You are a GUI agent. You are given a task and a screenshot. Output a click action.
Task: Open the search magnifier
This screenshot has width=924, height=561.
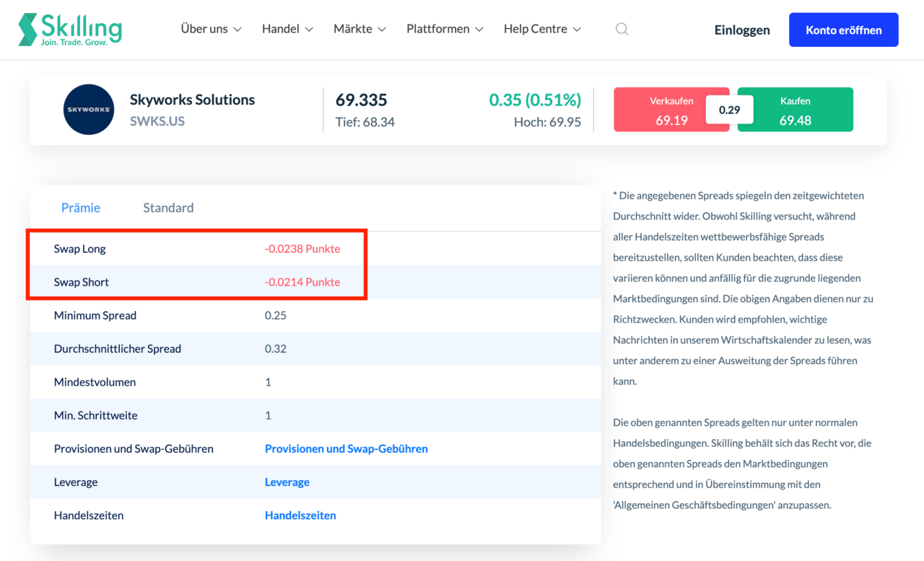point(622,29)
